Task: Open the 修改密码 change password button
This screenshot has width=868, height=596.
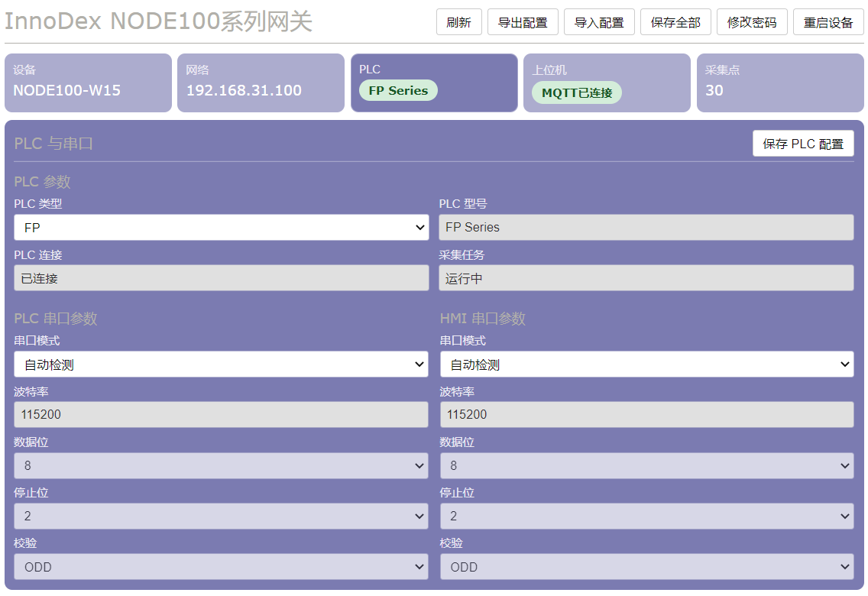Action: 752,22
